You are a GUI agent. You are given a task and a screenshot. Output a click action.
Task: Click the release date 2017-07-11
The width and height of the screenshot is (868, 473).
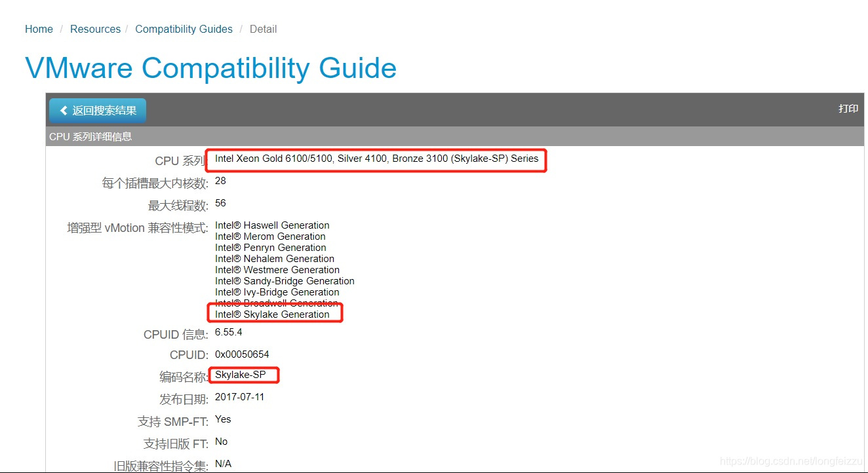point(240,397)
